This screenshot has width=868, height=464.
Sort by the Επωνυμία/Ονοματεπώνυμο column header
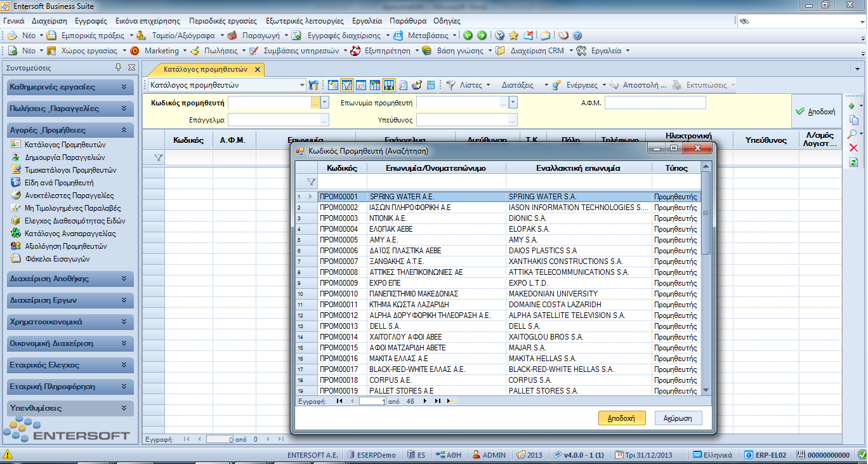[435, 168]
